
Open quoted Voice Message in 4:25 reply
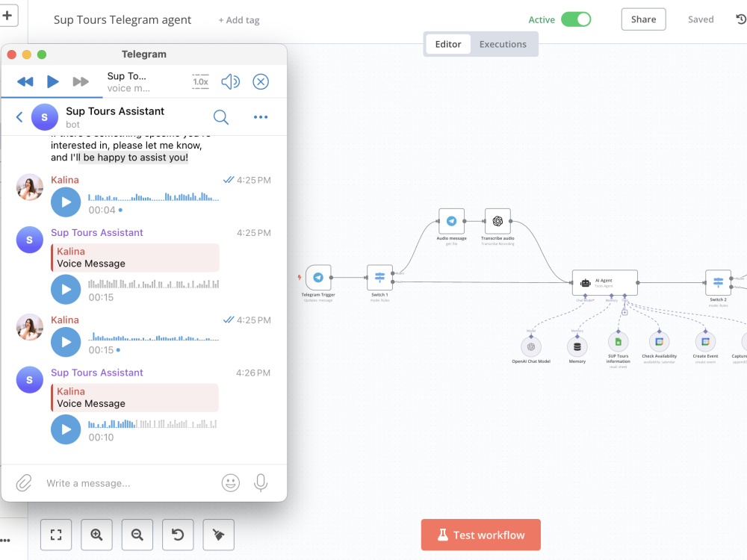point(134,258)
